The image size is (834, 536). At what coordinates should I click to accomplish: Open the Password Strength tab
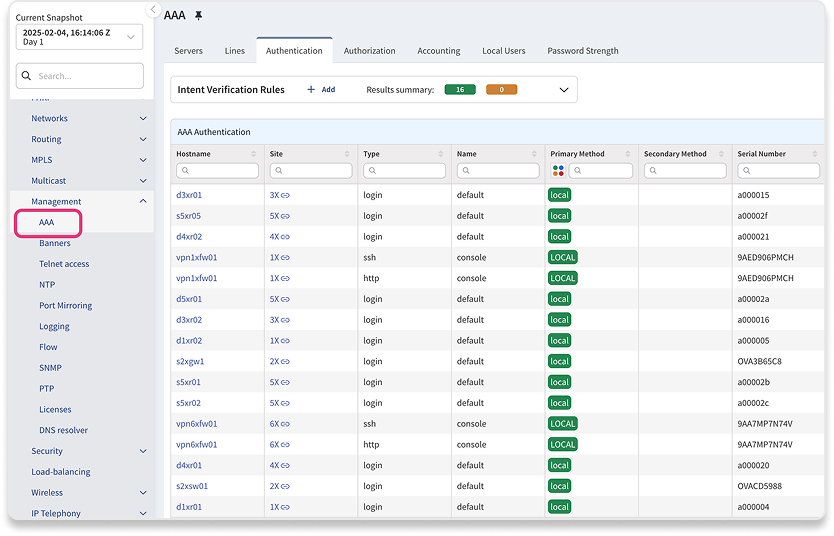pos(582,51)
